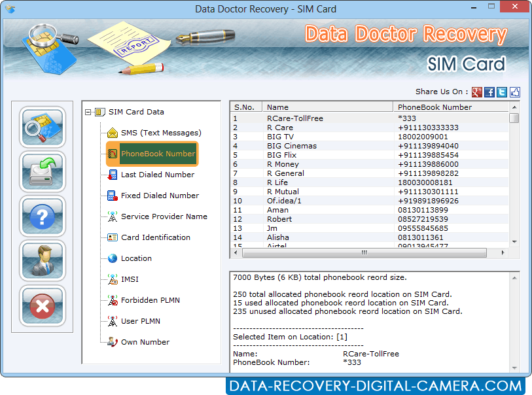Click the User PLMN tower icon
532x395 pixels.
(x=113, y=321)
